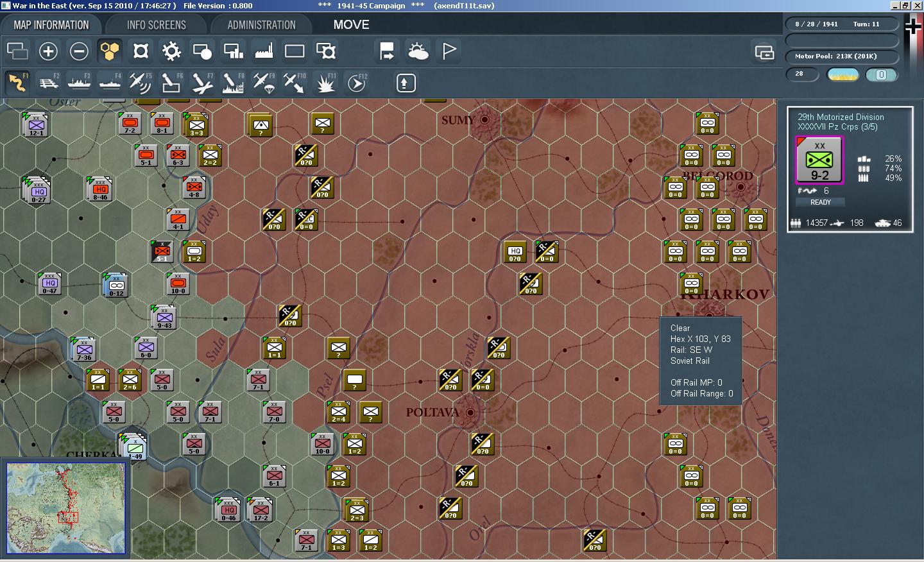924x562 pixels.
Task: Select the 29th Motorized Division 9-2 counter
Action: tap(819, 160)
